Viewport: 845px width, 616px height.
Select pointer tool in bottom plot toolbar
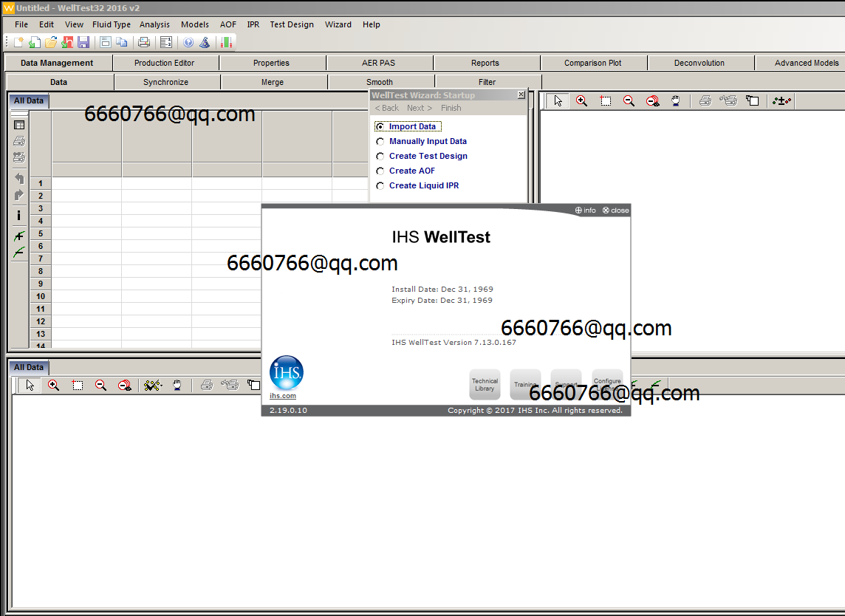30,386
